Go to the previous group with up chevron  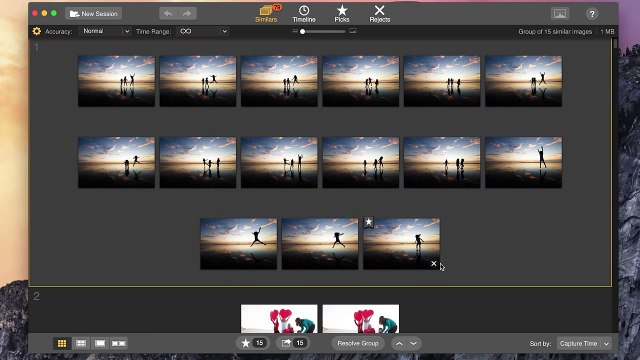tap(399, 344)
